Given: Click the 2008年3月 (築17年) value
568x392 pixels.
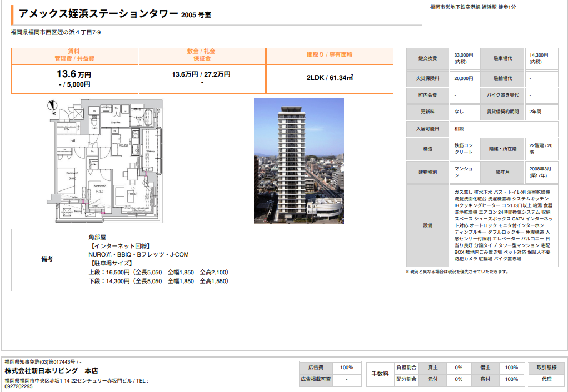Looking at the screenshot, I should click(540, 172).
